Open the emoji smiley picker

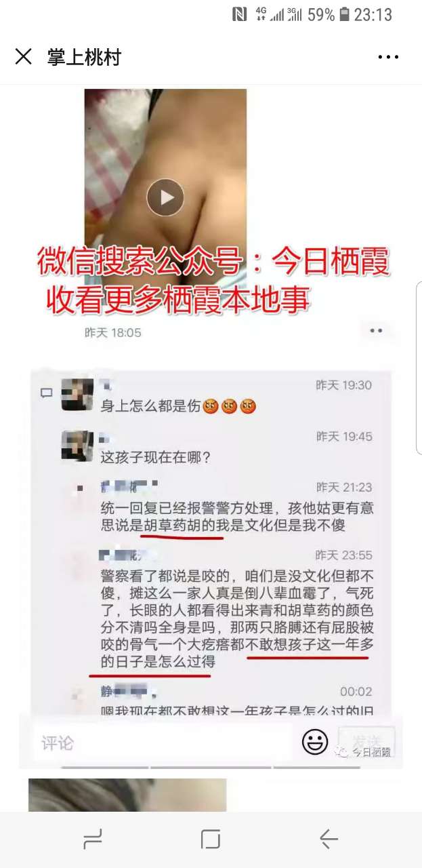coord(315,742)
